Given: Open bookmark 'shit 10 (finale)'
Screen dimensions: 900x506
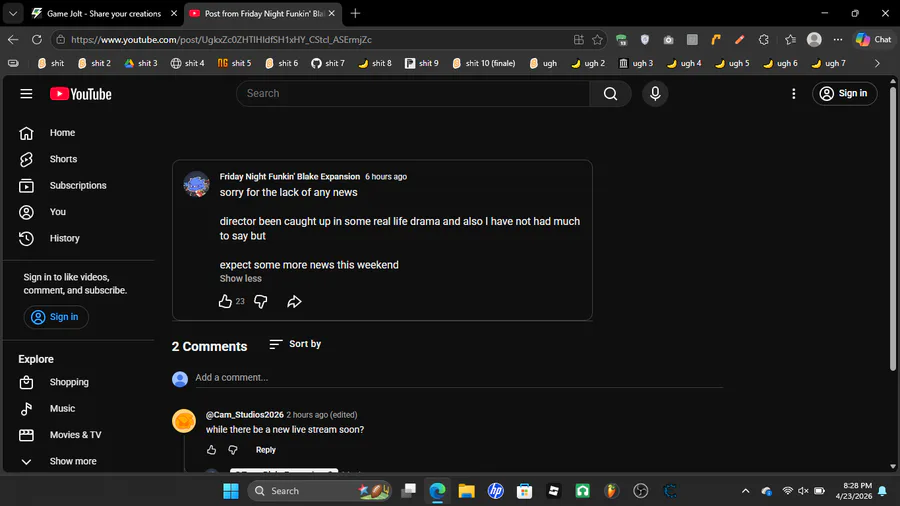Looking at the screenshot, I should tap(484, 63).
